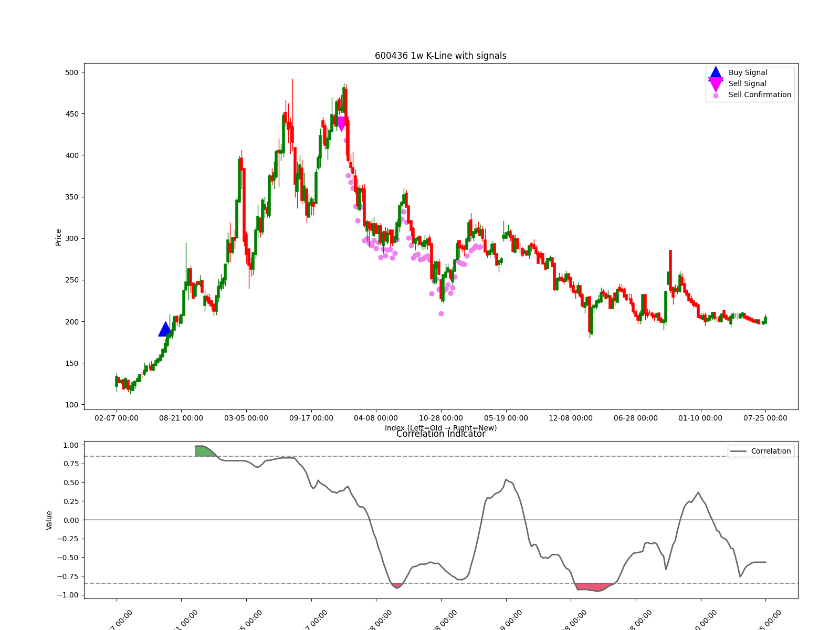Click the 150 price tick label

click(72, 363)
